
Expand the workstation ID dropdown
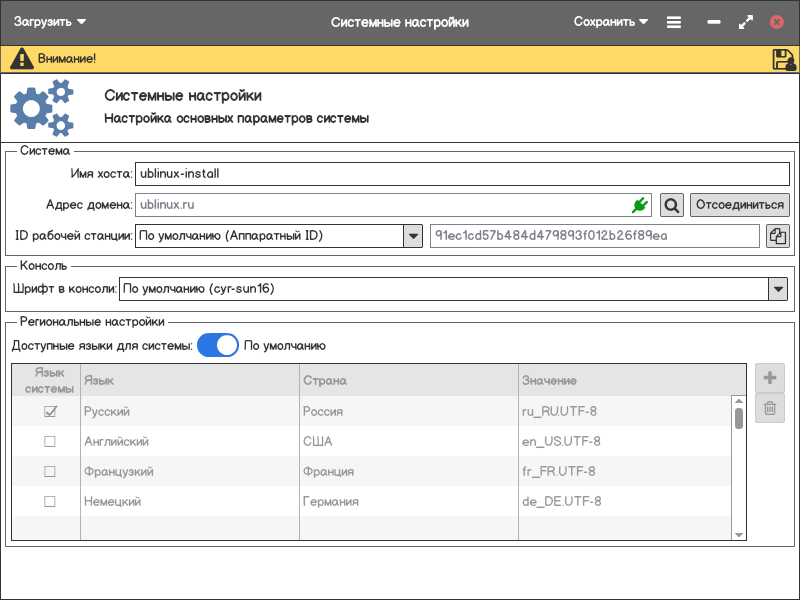[412, 236]
